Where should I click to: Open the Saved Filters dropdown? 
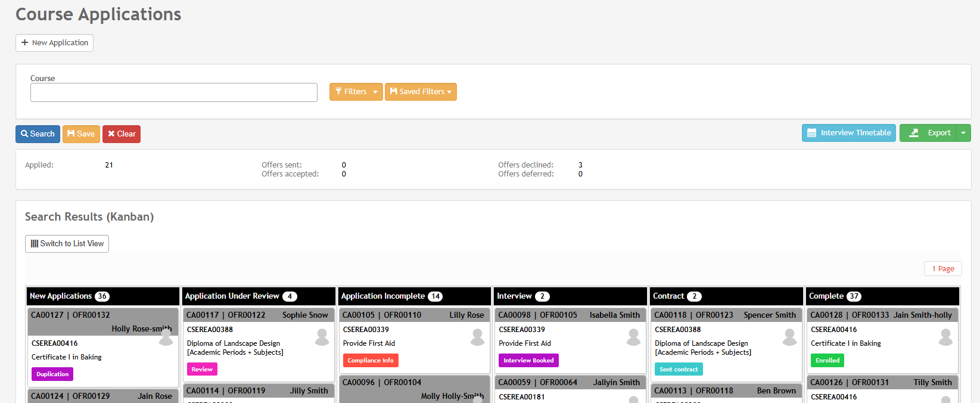(421, 92)
